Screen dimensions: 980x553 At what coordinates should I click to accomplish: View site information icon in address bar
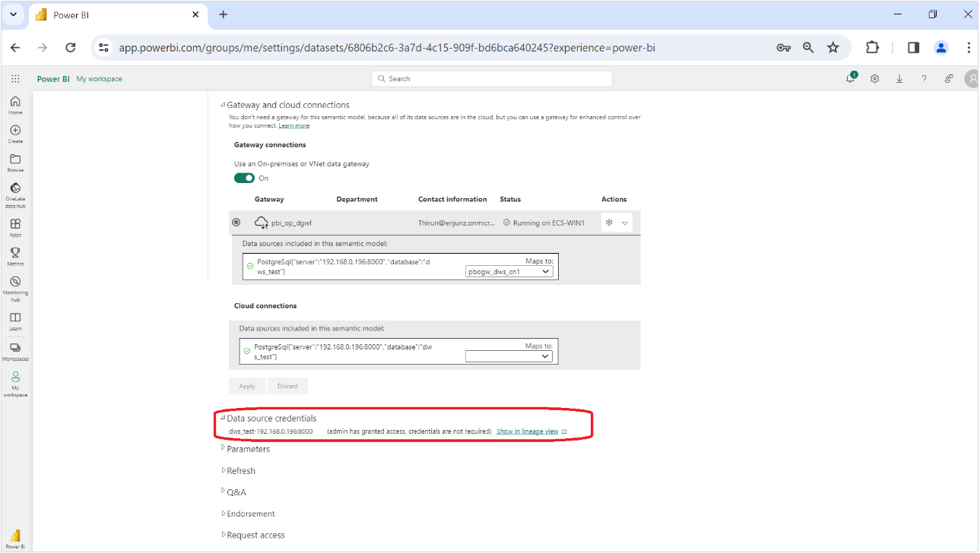click(x=105, y=47)
